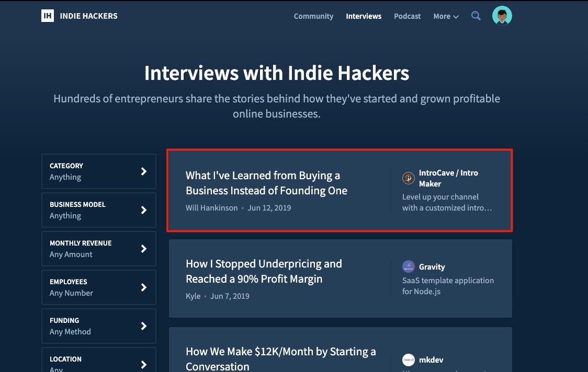Open the Employees filter panel
This screenshot has width=588, height=372.
click(143, 287)
